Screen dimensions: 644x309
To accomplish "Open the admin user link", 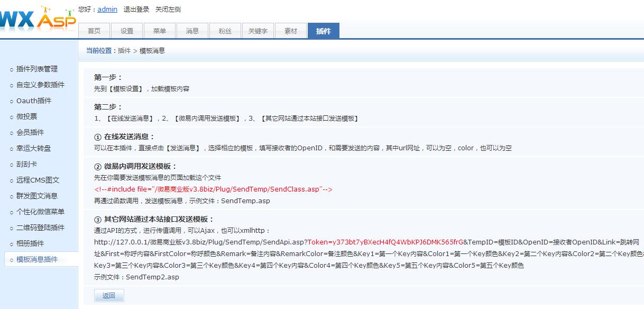I will [x=107, y=10].
